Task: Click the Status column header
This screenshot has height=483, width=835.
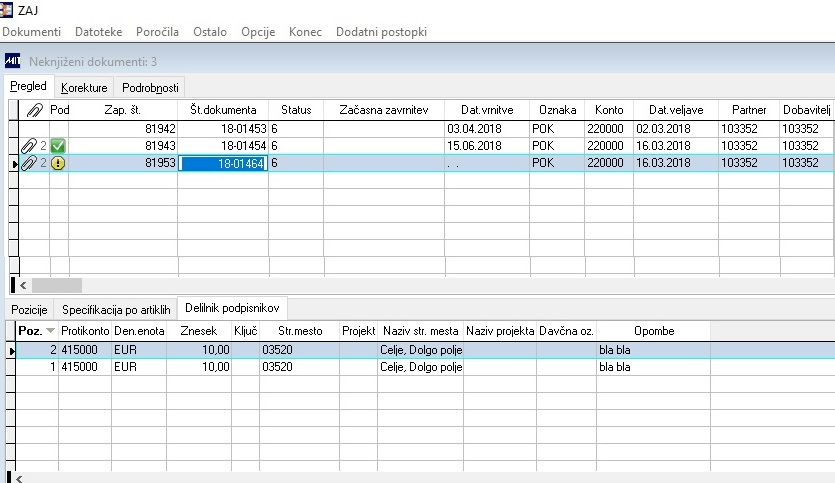Action: [x=296, y=110]
